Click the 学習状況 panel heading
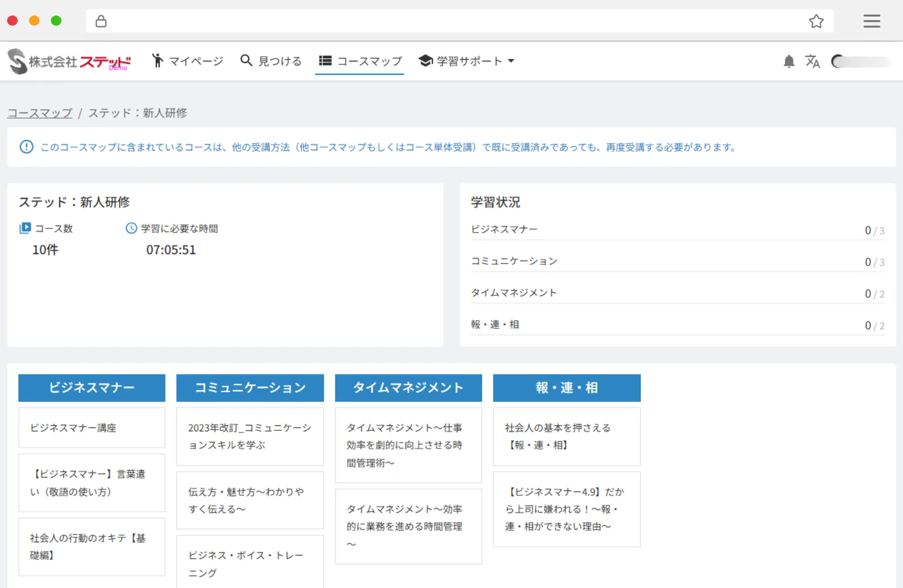 click(495, 202)
